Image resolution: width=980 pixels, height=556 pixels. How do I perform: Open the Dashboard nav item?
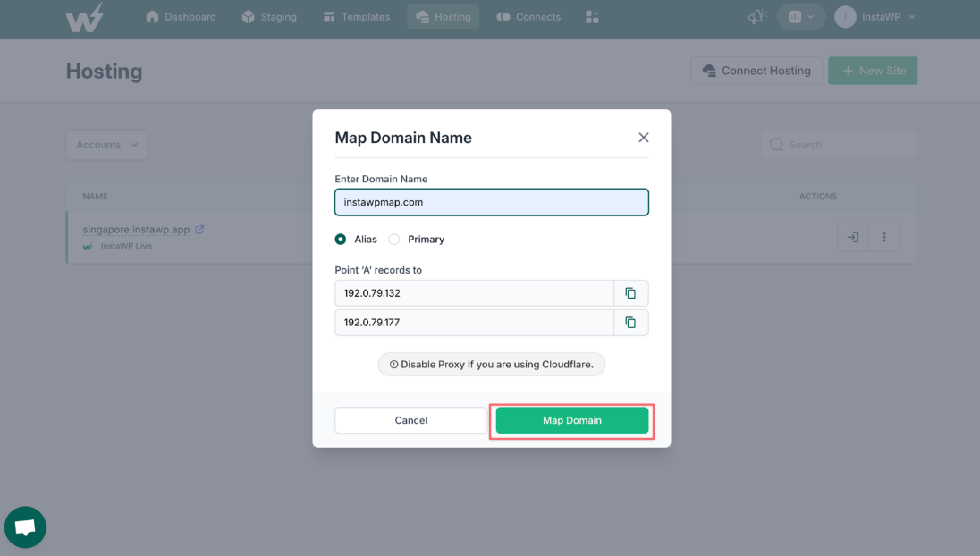point(181,17)
